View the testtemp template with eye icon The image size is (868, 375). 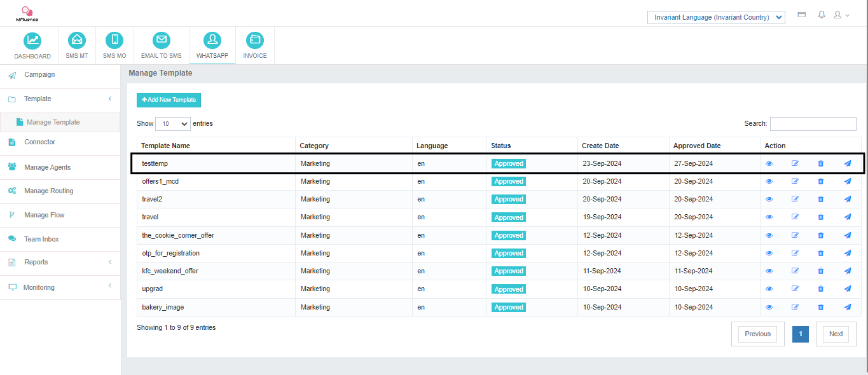pos(769,164)
